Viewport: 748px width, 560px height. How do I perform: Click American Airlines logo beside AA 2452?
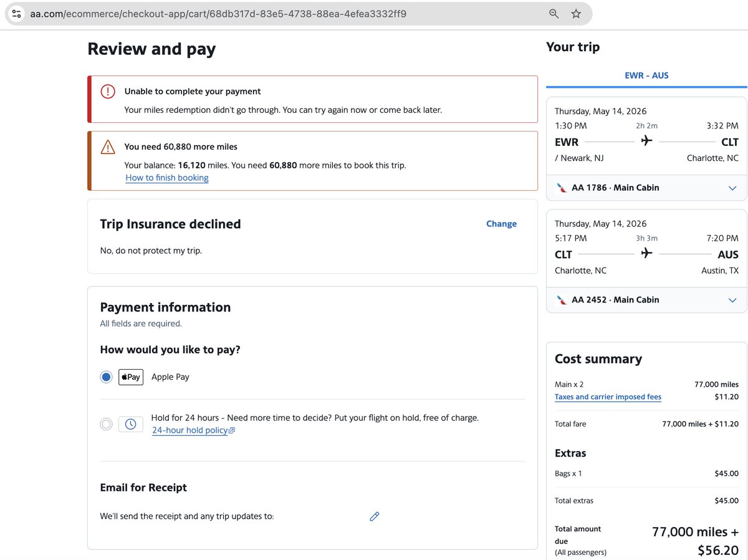pos(561,300)
